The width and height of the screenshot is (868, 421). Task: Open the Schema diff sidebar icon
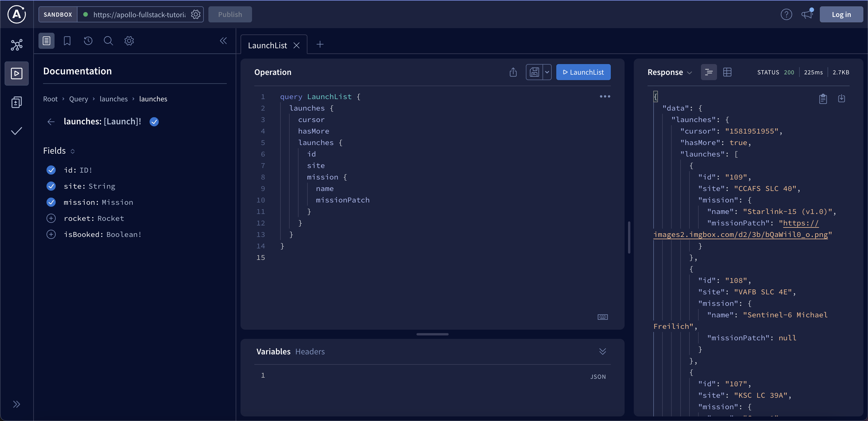pyautogui.click(x=17, y=102)
